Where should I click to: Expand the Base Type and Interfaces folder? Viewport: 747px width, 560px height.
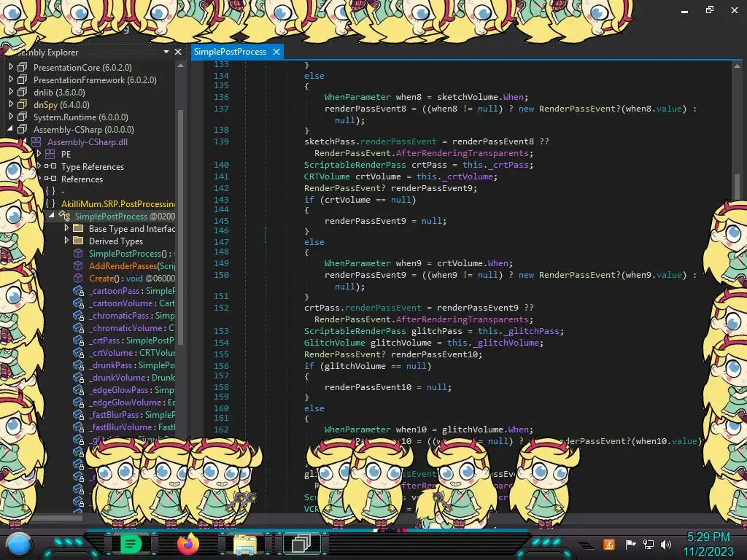point(66,228)
